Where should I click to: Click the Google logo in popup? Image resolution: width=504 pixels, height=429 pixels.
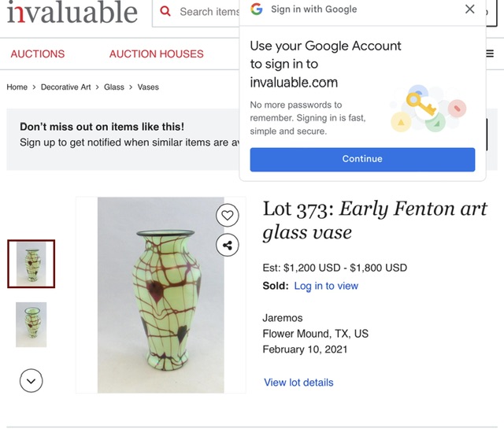click(x=257, y=9)
